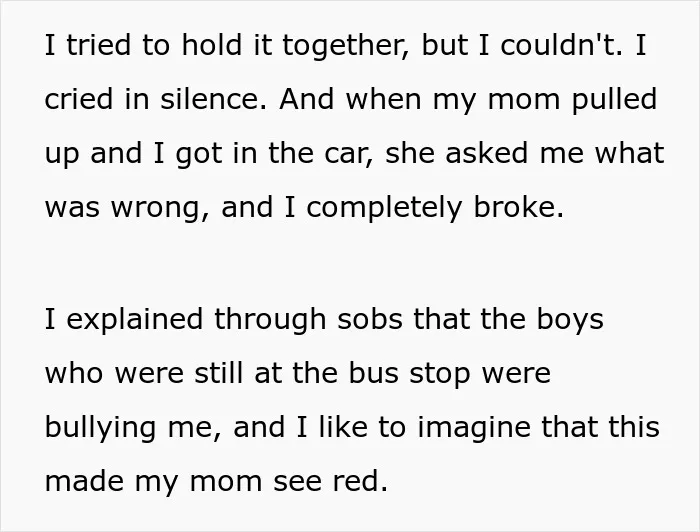This screenshot has height=532, width=700.
Task: Click the word "completely"
Action: tap(384, 208)
